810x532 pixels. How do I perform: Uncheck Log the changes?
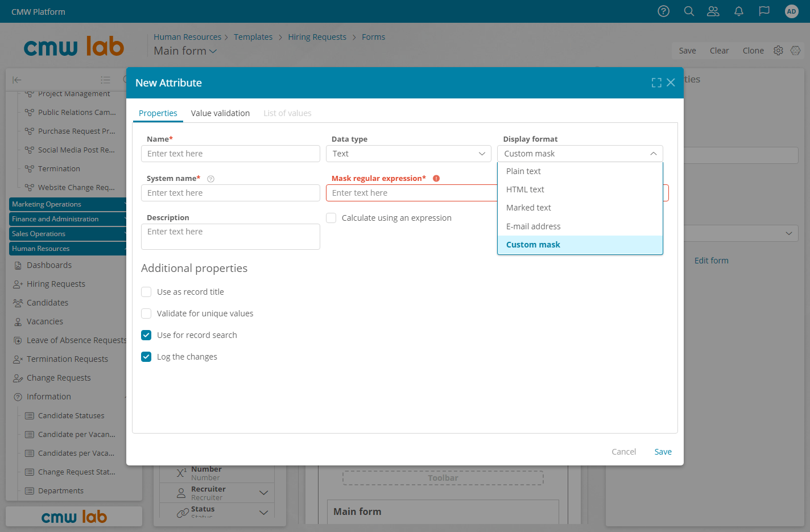tap(146, 357)
